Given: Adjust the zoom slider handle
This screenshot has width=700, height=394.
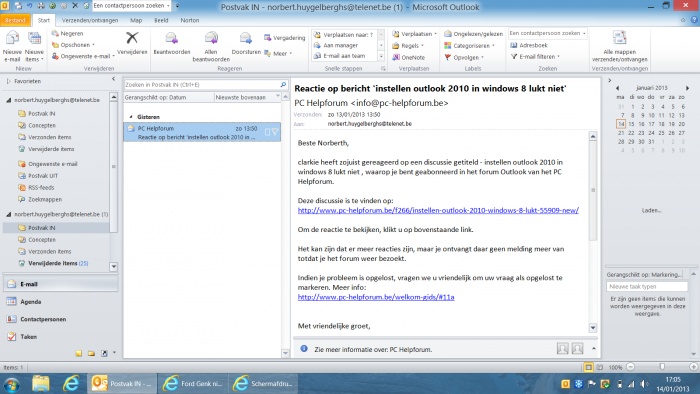Looking at the screenshot, I should tap(662, 367).
